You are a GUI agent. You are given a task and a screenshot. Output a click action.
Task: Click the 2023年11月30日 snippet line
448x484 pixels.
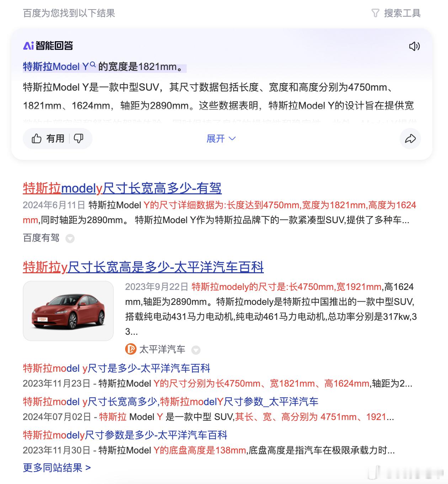pos(209,450)
